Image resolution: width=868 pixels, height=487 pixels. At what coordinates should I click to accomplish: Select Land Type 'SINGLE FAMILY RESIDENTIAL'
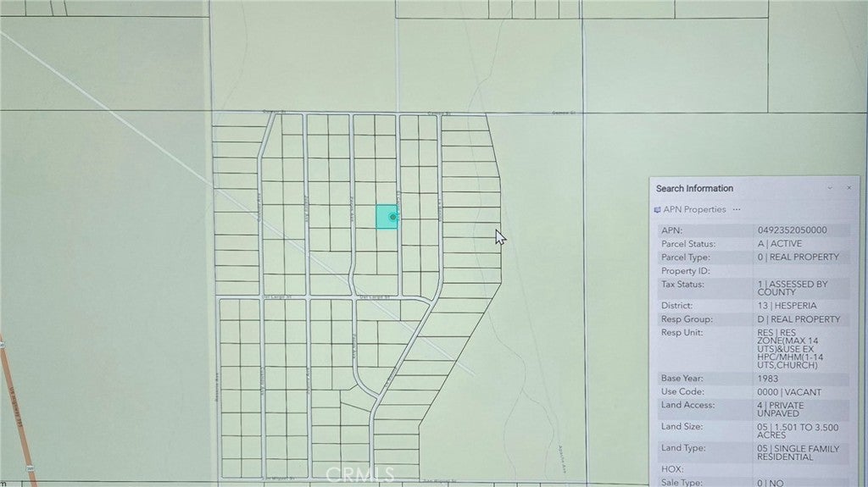pos(798,452)
